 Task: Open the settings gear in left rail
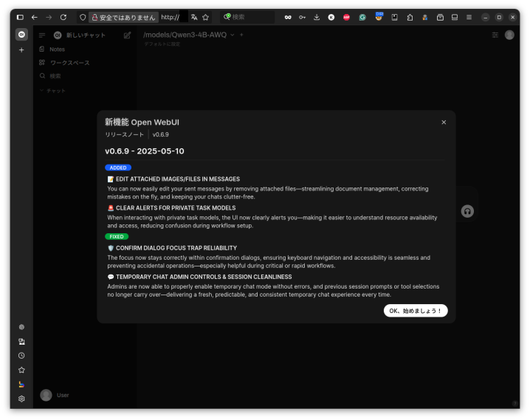21,399
